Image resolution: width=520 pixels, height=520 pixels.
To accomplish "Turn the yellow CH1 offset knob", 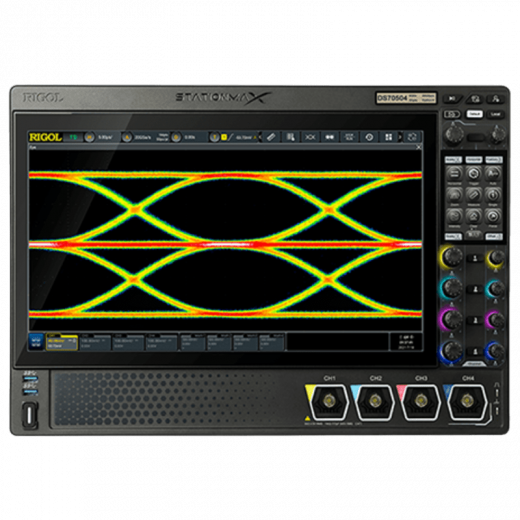I will pyautogui.click(x=496, y=257).
